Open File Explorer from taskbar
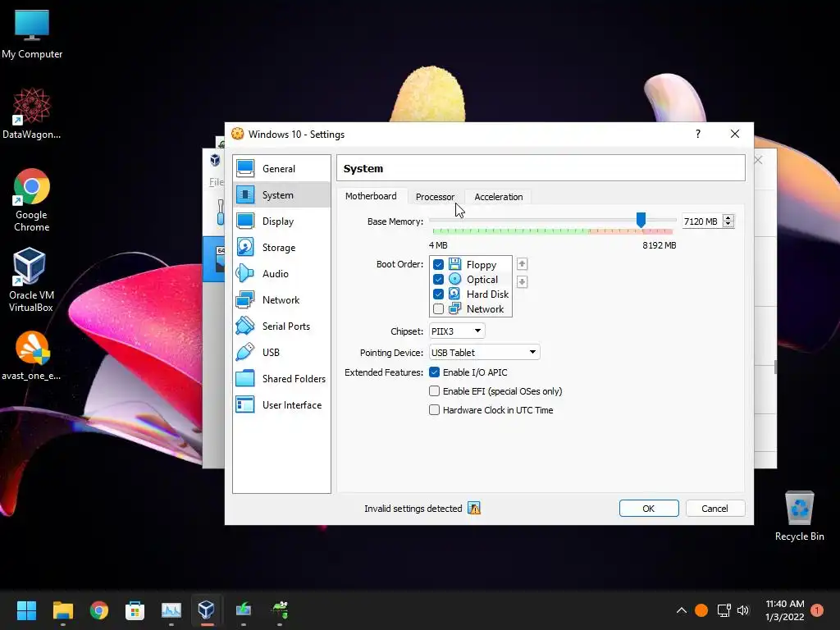This screenshot has width=840, height=630. 62,610
